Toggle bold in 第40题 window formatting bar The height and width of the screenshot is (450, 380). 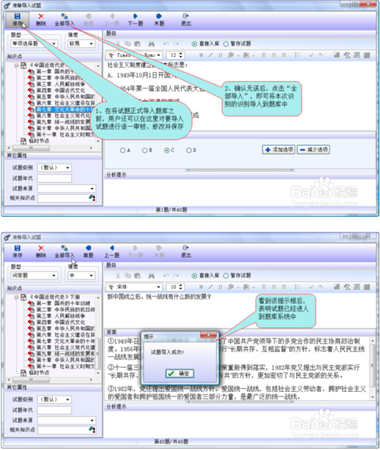[201, 287]
